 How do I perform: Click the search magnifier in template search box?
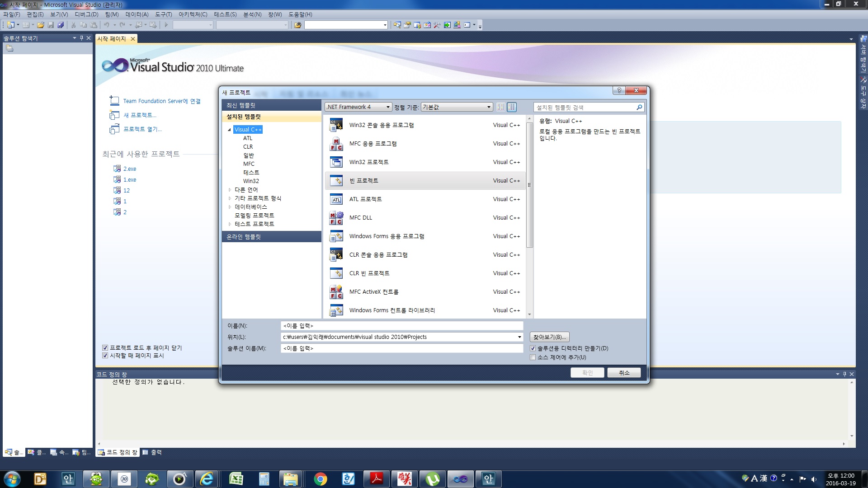pyautogui.click(x=639, y=108)
